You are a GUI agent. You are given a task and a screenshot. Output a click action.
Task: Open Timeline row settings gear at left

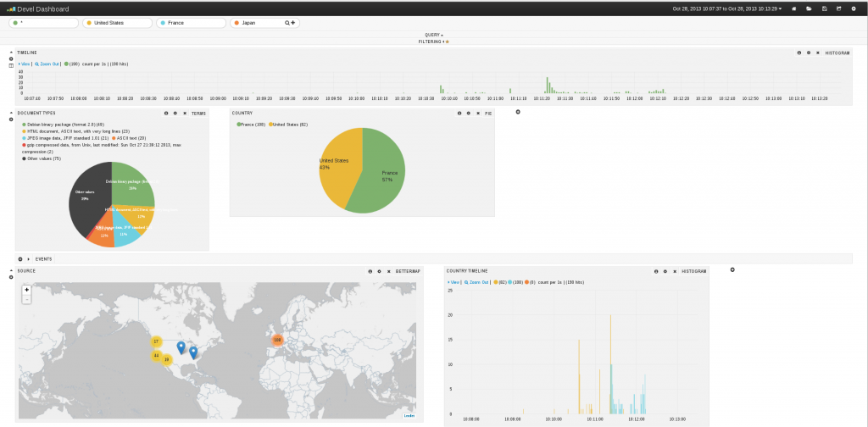(11, 59)
